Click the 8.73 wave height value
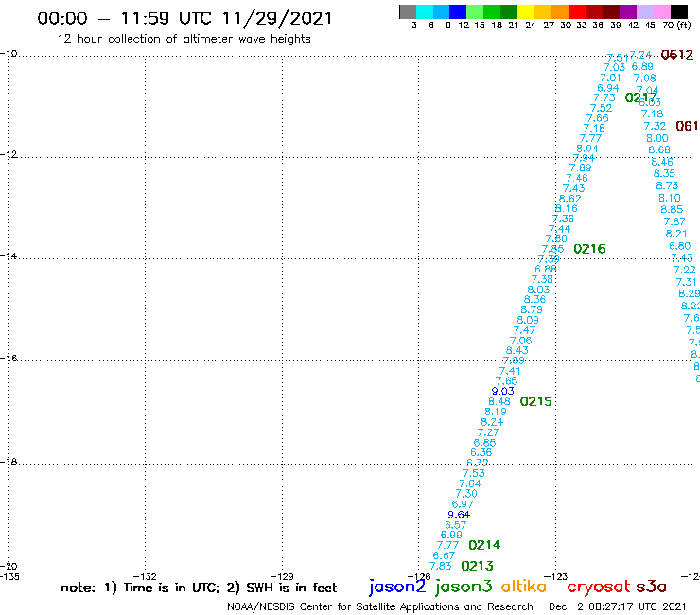 click(667, 185)
